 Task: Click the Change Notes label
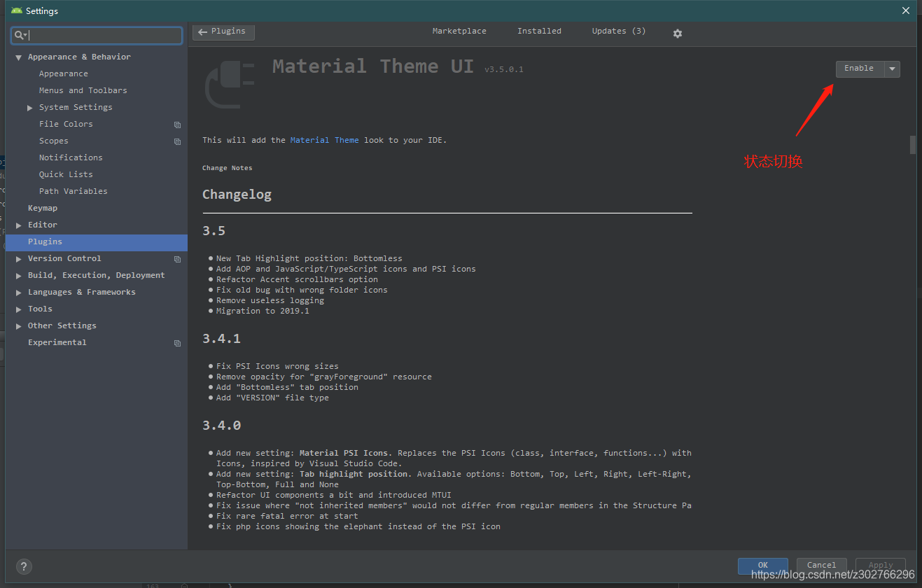click(x=228, y=168)
